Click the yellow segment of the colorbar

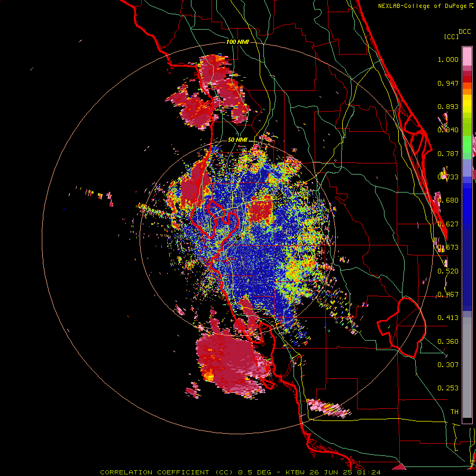pyautogui.click(x=467, y=104)
